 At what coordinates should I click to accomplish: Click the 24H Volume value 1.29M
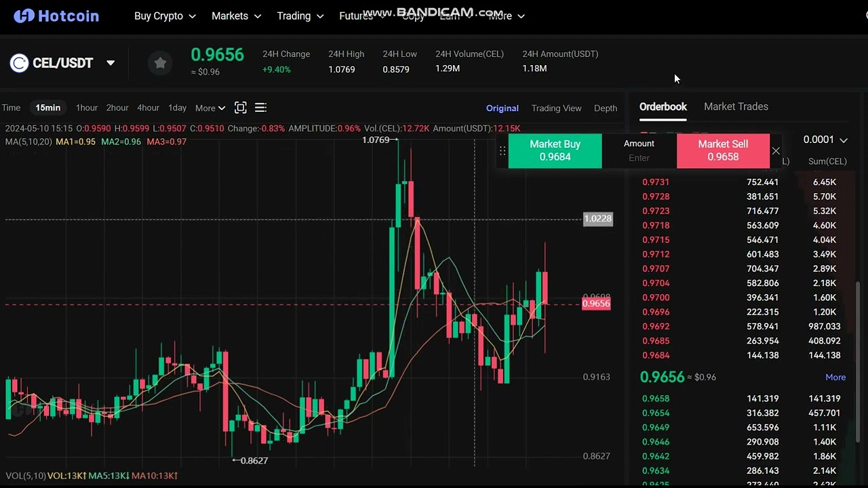click(x=448, y=68)
